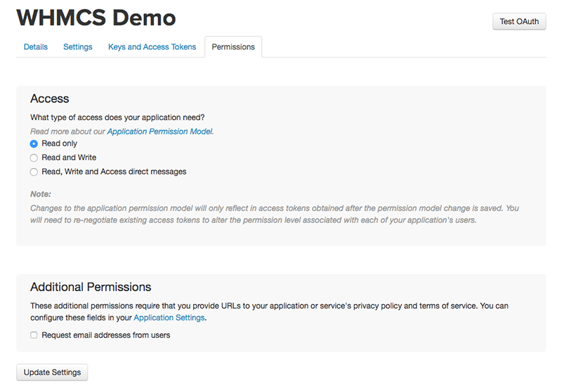Screen dimensions: 562x392
Task: Open the Details tab
Action: tap(36, 47)
